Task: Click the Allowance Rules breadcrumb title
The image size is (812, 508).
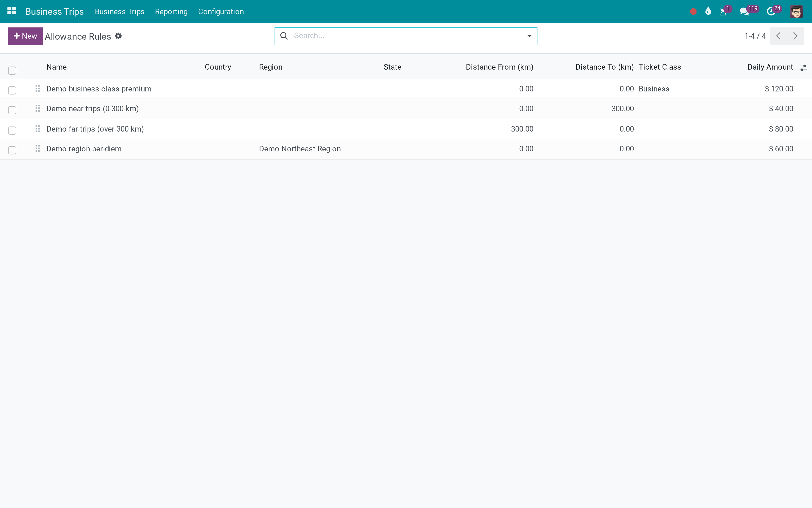Action: (x=78, y=36)
